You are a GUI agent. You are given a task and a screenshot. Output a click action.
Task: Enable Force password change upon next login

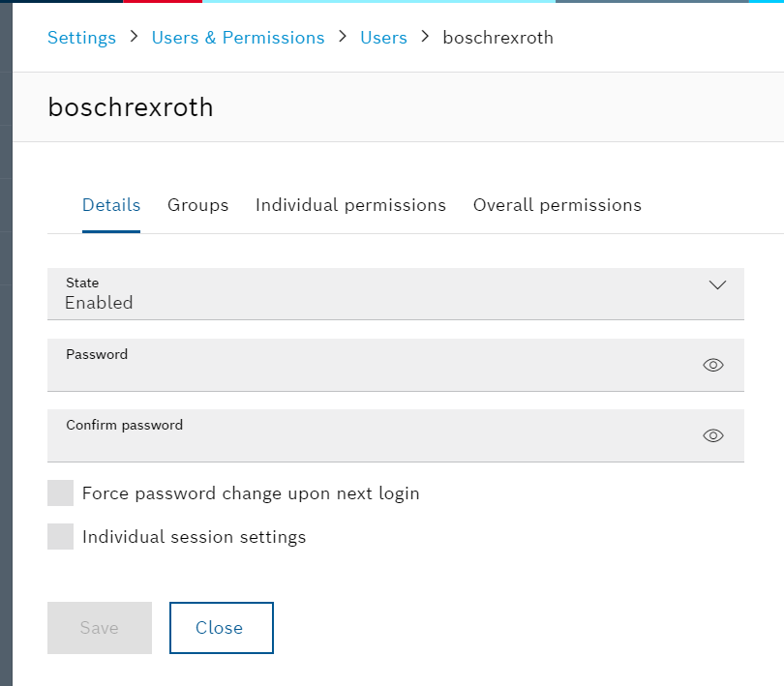61,493
